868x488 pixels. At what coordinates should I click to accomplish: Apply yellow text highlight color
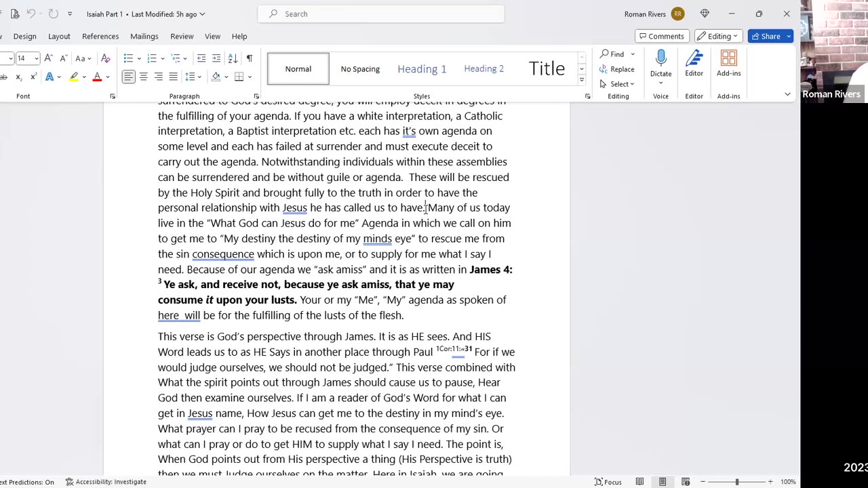coord(73,77)
